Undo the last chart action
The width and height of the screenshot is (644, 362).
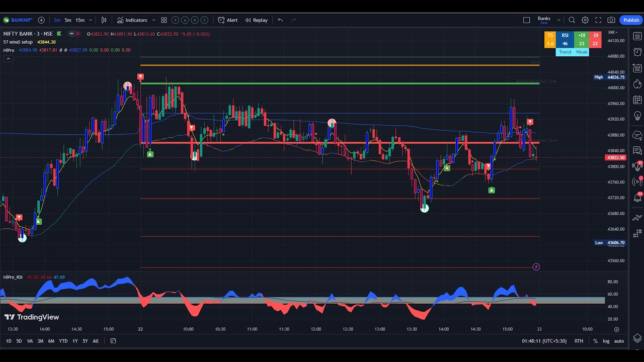(280, 20)
